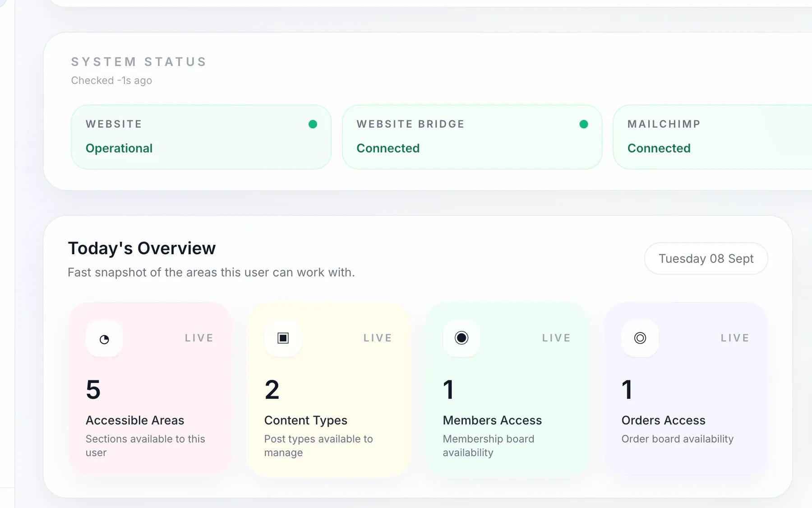Image resolution: width=812 pixels, height=508 pixels.
Task: Click the number 1 on Members Access
Action: [448, 390]
